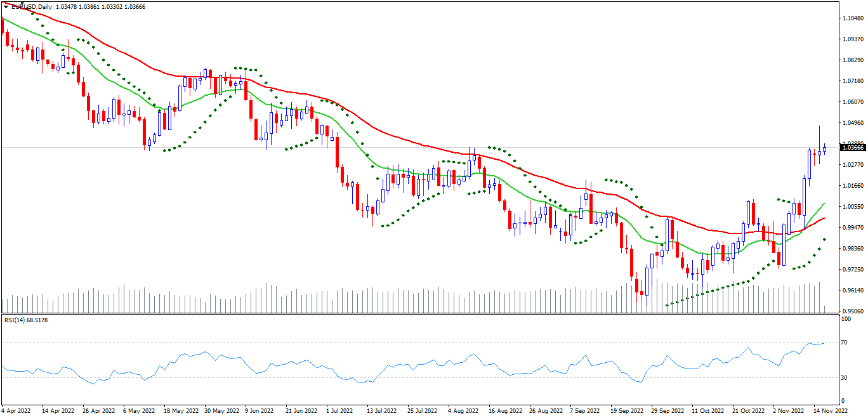
Task: Click the 0.96140 price axis label
Action: click(853, 290)
